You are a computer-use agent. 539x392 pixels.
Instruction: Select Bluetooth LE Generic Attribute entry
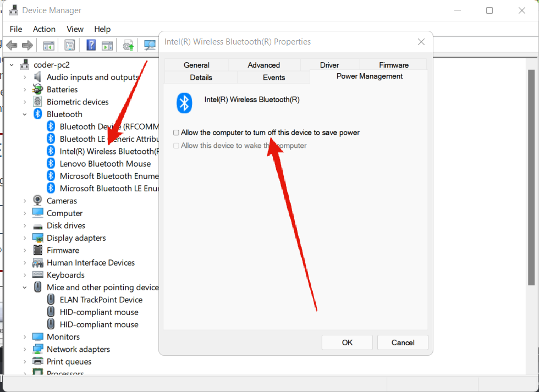[x=109, y=139]
